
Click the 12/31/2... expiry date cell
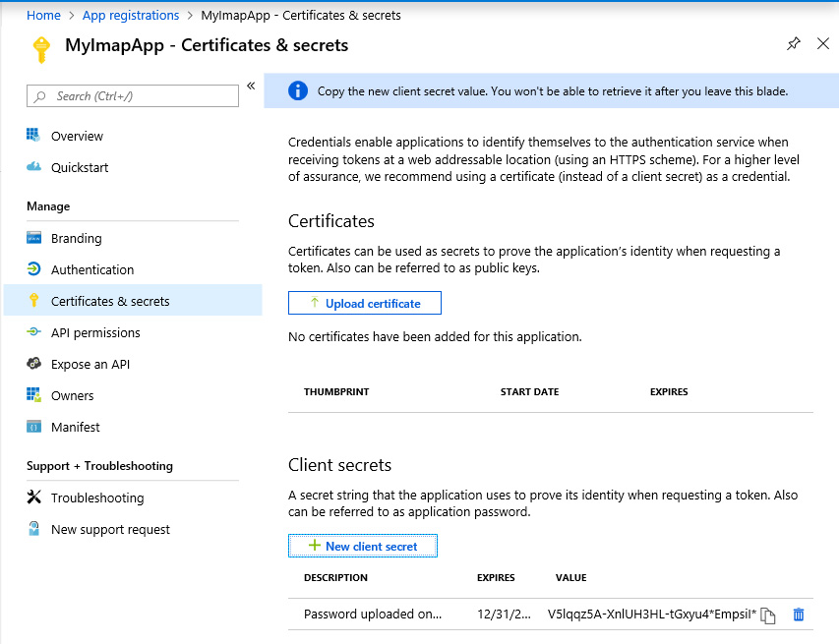click(x=504, y=615)
